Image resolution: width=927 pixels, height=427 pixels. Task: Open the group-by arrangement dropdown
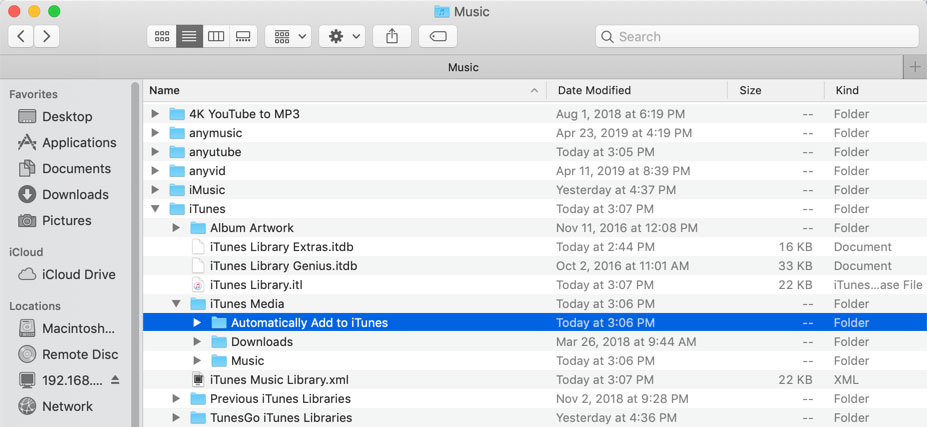[288, 37]
